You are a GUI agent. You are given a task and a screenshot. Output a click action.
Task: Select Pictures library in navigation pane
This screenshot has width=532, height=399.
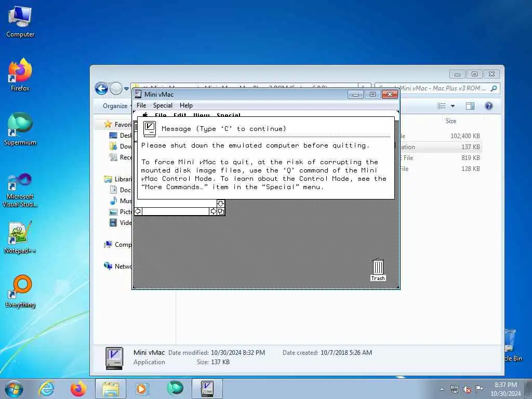tap(121, 212)
